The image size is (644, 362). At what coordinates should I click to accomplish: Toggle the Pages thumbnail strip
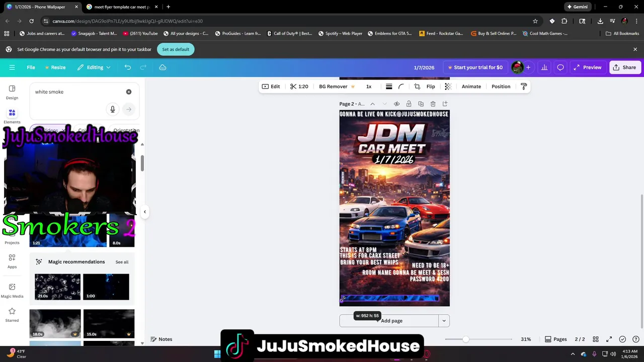(556, 339)
